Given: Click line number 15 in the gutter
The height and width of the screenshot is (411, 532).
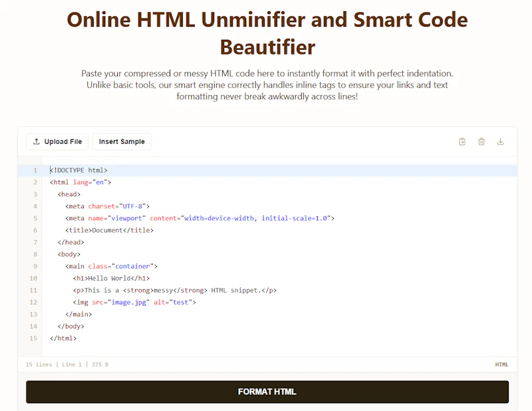Looking at the screenshot, I should pyautogui.click(x=33, y=339).
